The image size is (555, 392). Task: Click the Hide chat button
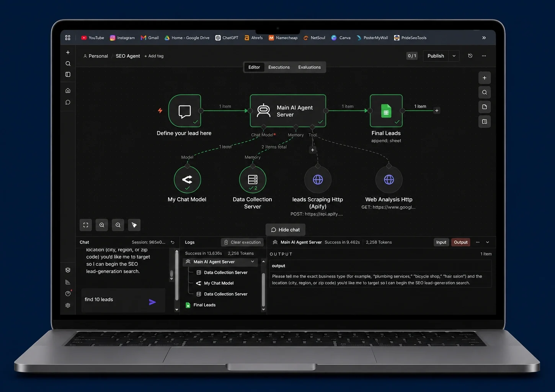coord(286,230)
